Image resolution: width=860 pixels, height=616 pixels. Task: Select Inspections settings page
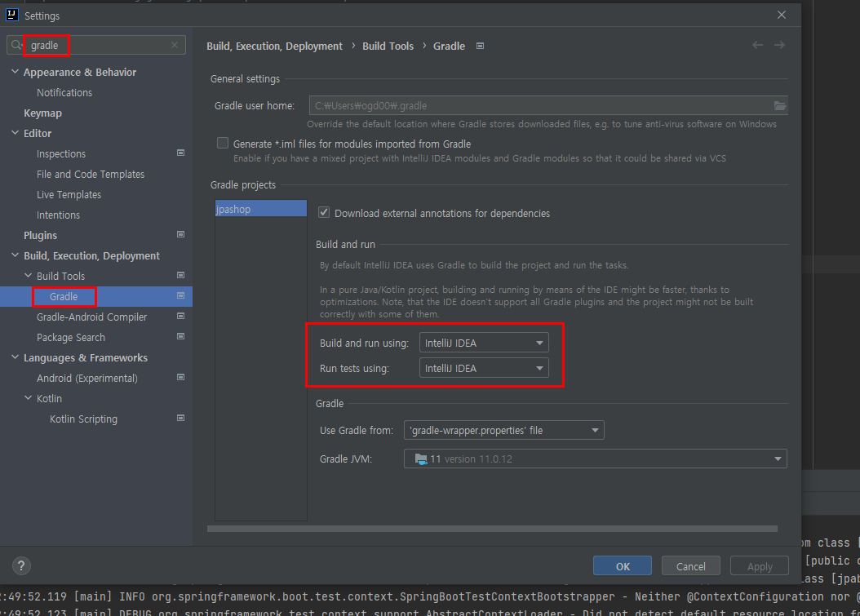[61, 154]
